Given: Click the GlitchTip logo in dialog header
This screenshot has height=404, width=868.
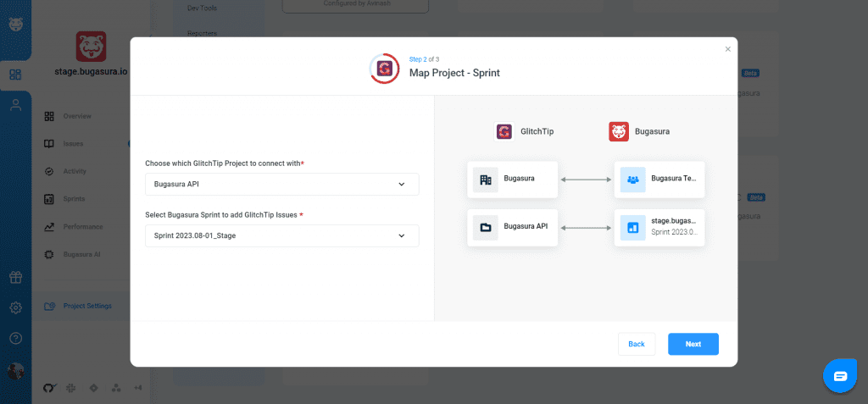Looking at the screenshot, I should tap(384, 69).
